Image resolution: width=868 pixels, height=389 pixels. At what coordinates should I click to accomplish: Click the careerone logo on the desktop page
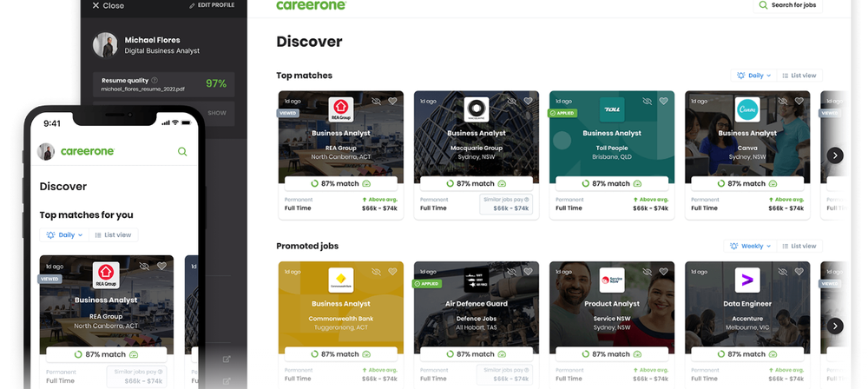point(311,5)
